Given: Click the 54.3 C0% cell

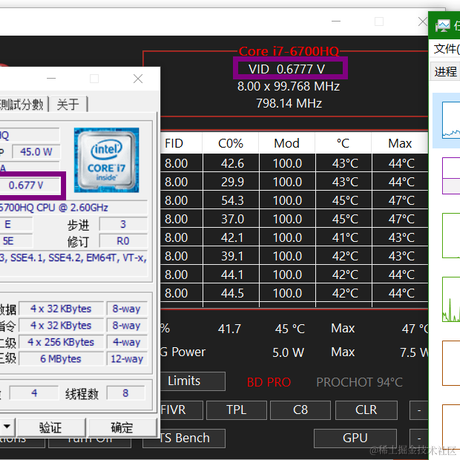Looking at the screenshot, I should (x=232, y=201).
